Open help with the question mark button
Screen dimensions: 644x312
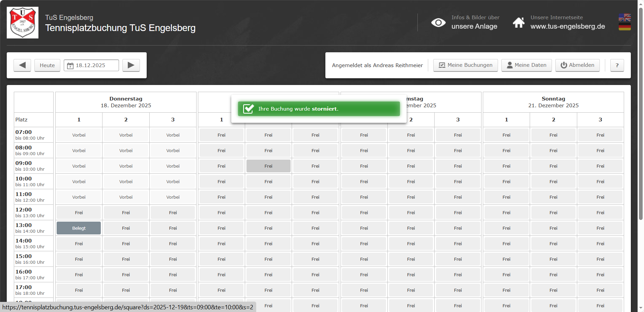[617, 65]
